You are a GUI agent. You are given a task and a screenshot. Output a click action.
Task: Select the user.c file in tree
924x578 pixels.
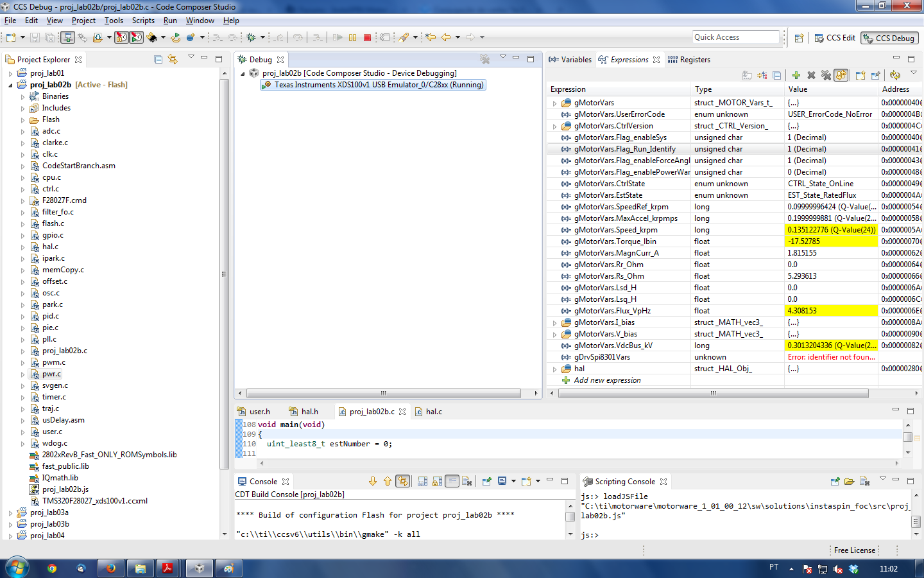(52, 432)
